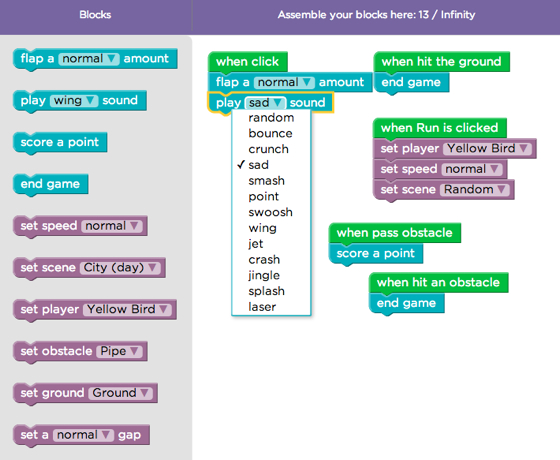
Task: Open flap amount dropdown in workspace
Action: point(284,83)
